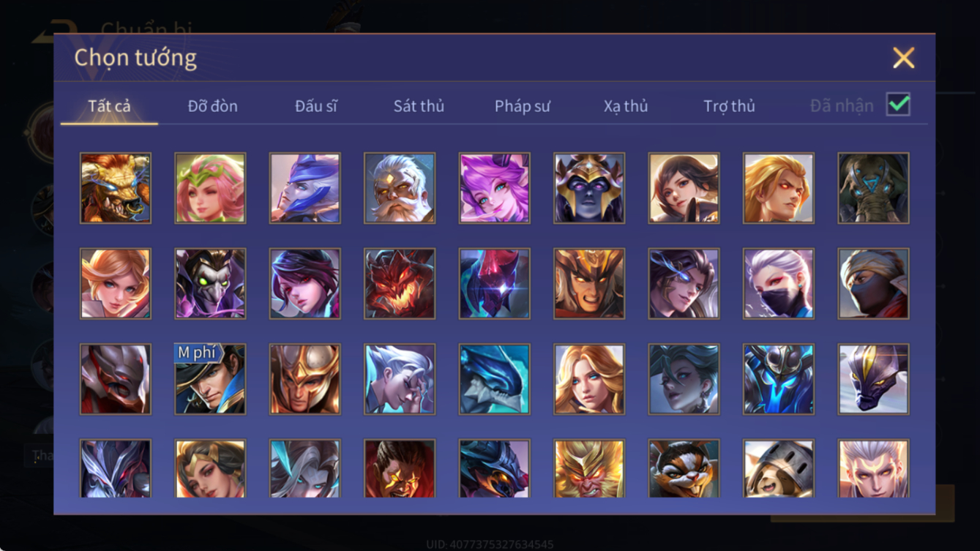Screen dimensions: 980x551
Task: Choose the raccoon-like furry hero portrait
Action: click(x=684, y=468)
